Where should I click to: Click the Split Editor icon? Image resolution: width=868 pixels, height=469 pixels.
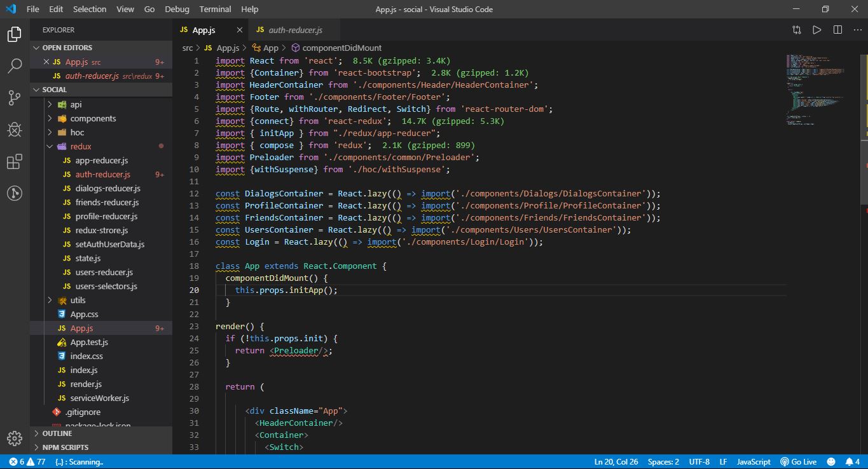[837, 30]
